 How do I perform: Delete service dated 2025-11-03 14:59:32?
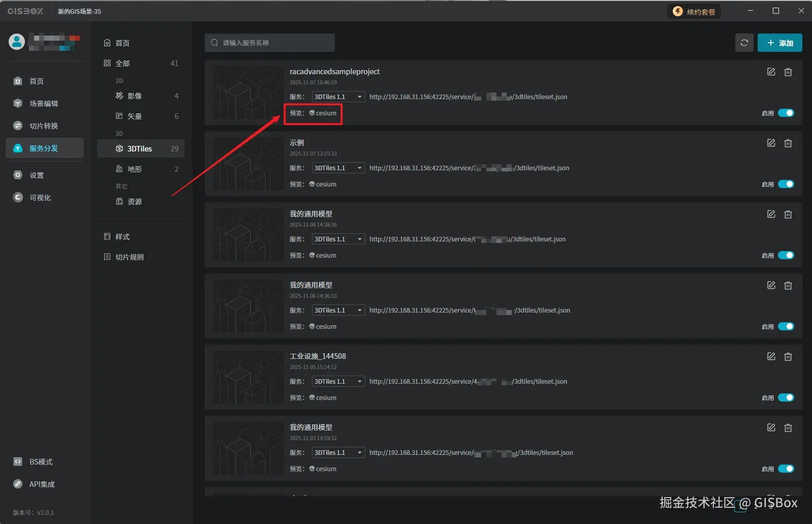(x=788, y=427)
